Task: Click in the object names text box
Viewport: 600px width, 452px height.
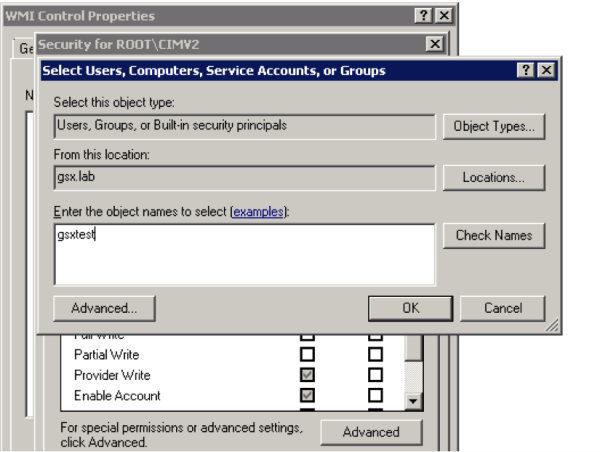Action: (x=245, y=255)
